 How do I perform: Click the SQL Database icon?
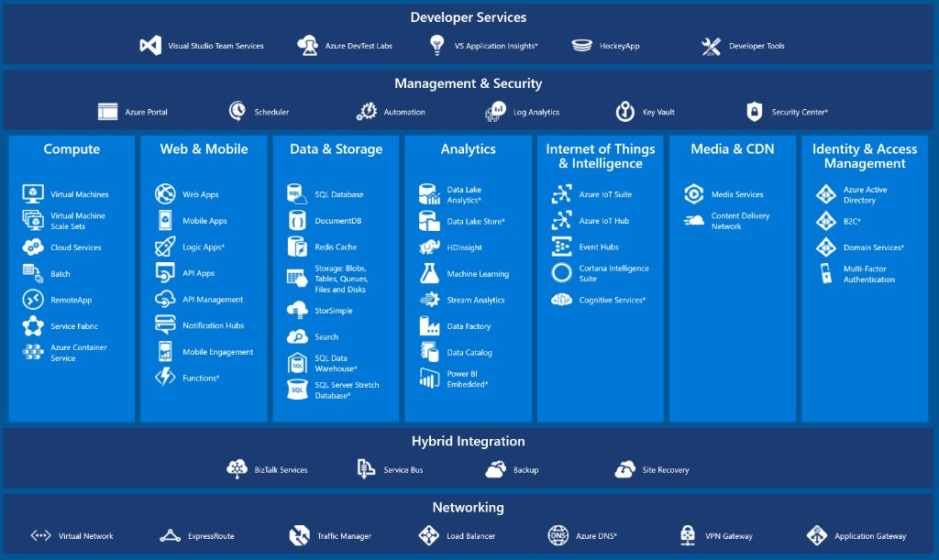point(297,193)
